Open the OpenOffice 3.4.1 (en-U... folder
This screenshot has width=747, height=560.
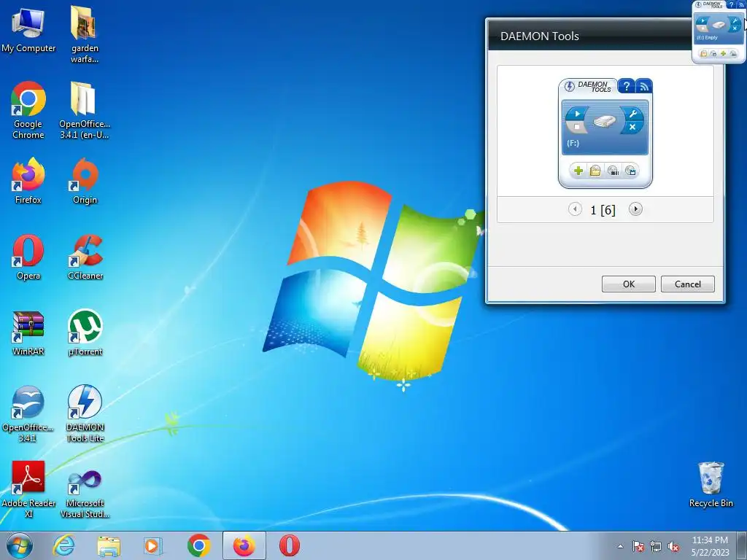coord(85,111)
